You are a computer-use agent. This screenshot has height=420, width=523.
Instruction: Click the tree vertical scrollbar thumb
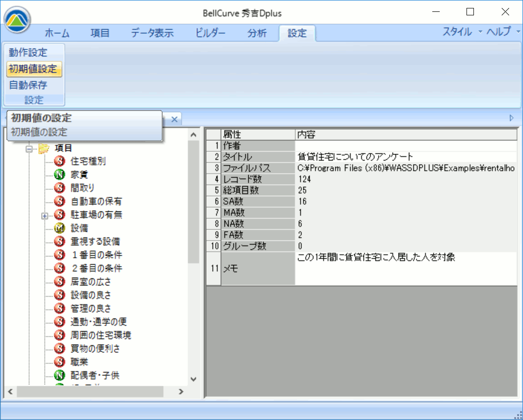[x=193, y=202]
